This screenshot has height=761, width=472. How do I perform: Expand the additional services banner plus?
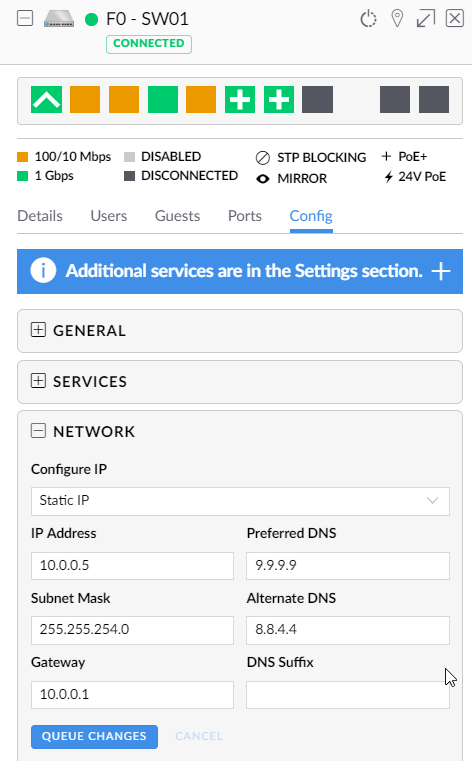point(440,271)
